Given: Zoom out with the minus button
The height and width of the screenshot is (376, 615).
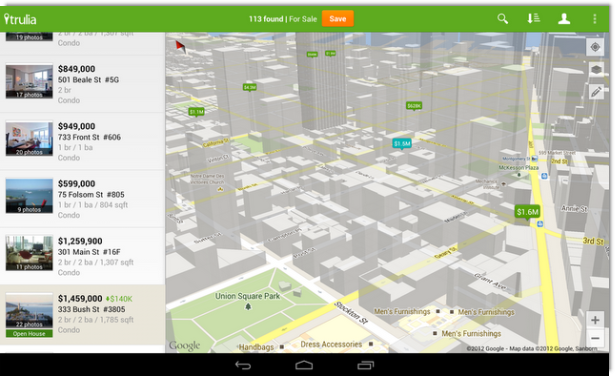Looking at the screenshot, I should (x=595, y=338).
